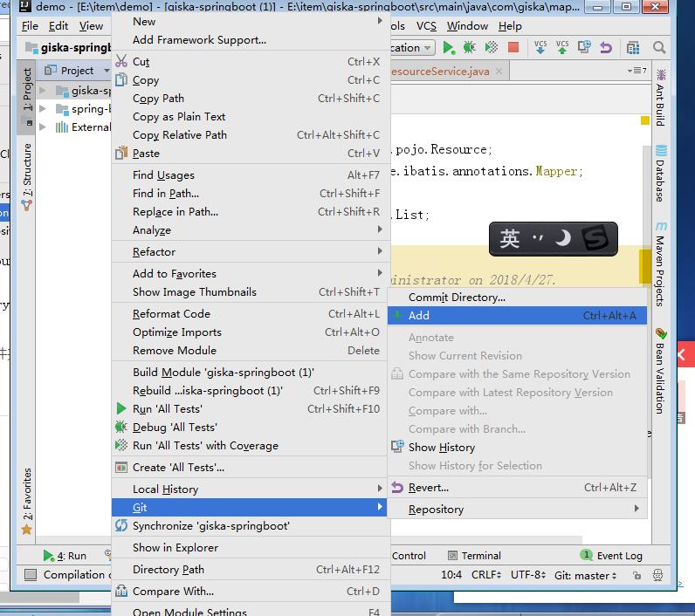Click the Debug bug toolbar icon
Screen dimensions: 695x616
470,47
